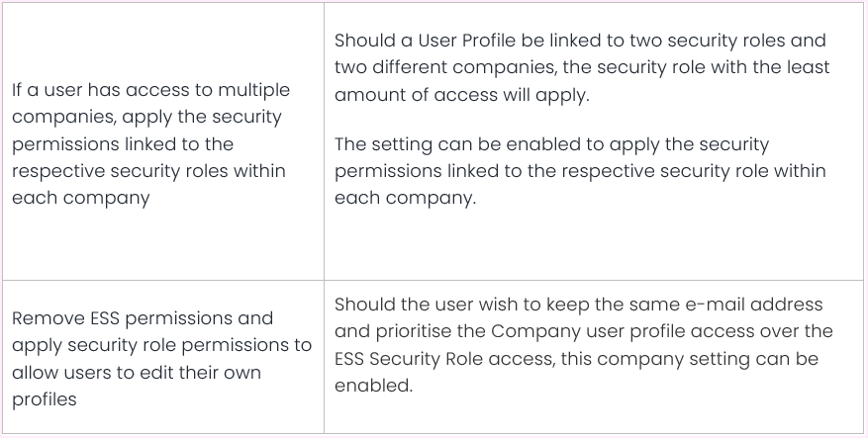This screenshot has height=438, width=868.
Task: Click the word "prioritise"
Action: click(375, 331)
